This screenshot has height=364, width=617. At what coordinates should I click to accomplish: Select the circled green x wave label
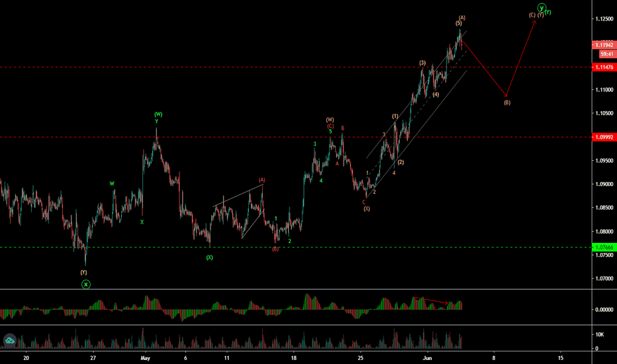pos(86,285)
